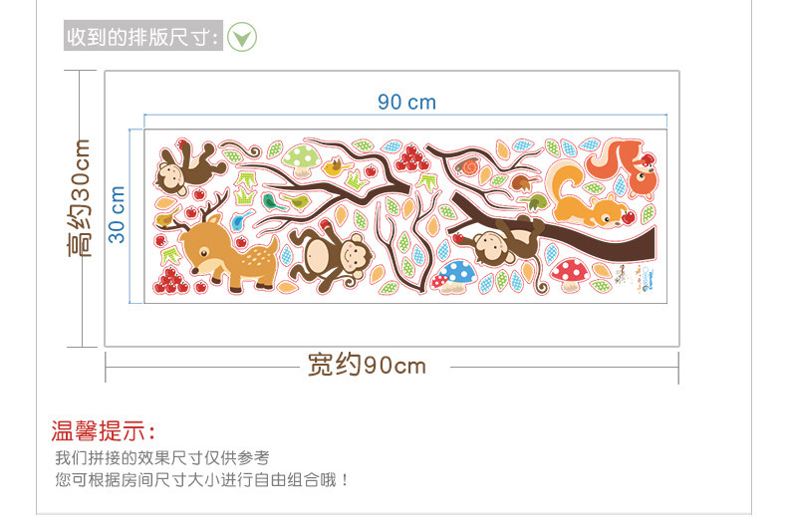Click the green circled chevron icon
Viewport: 787px width, 532px height.
[242, 38]
